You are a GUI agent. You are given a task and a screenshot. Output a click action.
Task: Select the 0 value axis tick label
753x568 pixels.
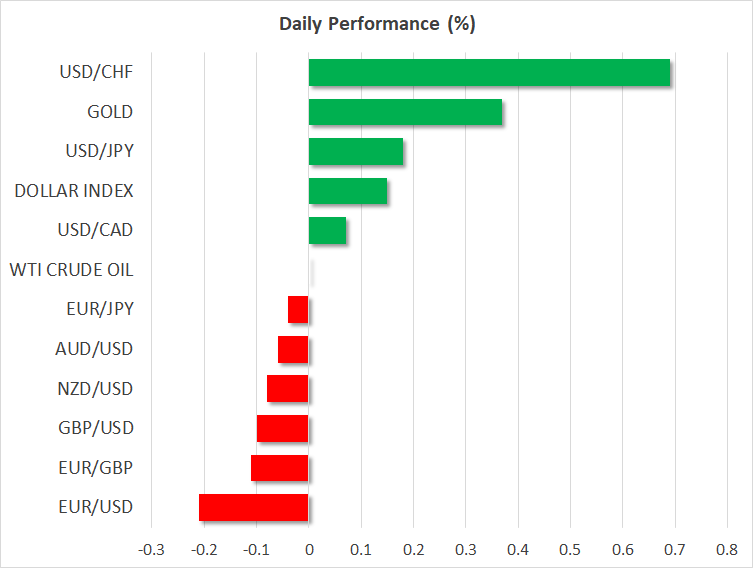[309, 549]
